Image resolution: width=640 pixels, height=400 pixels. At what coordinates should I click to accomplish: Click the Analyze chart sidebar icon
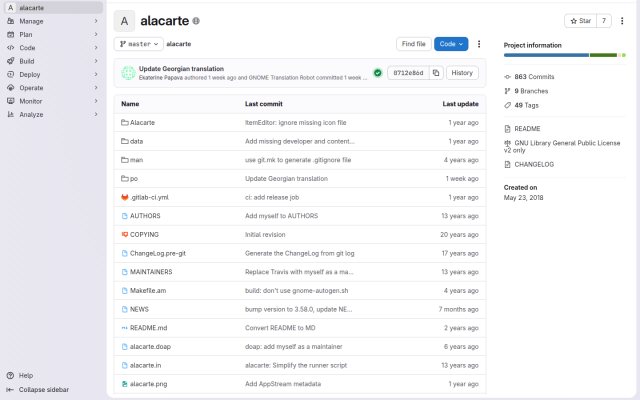click(x=11, y=115)
